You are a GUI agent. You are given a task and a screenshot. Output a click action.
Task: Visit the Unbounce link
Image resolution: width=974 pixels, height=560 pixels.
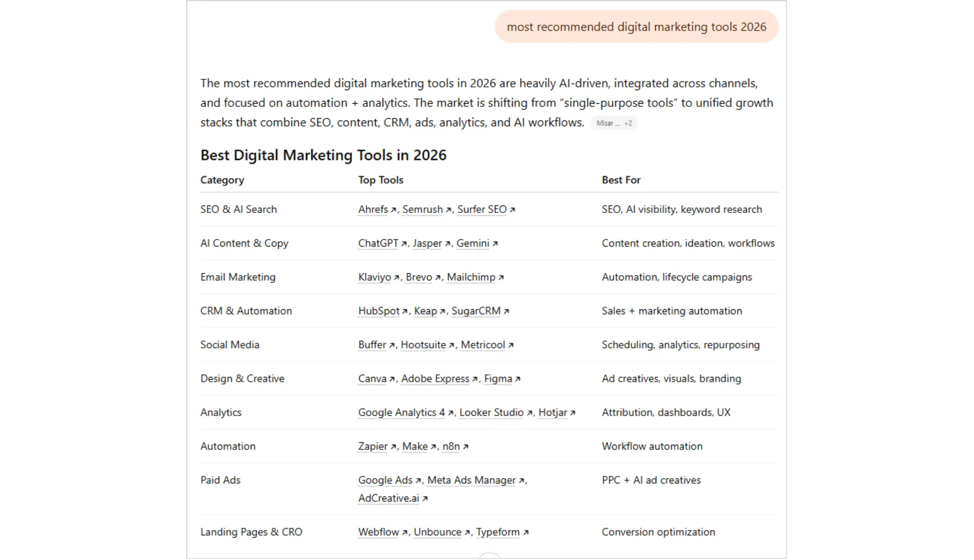pos(442,532)
